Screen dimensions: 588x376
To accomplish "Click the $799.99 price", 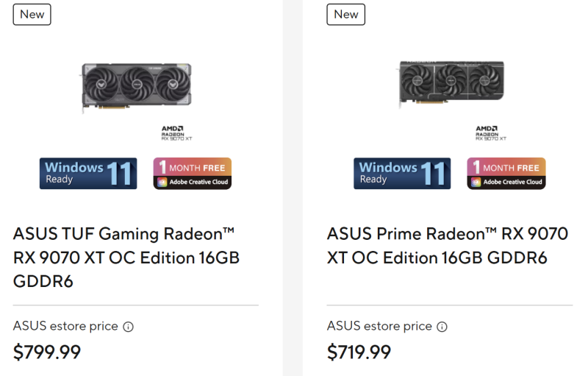I will (x=47, y=352).
